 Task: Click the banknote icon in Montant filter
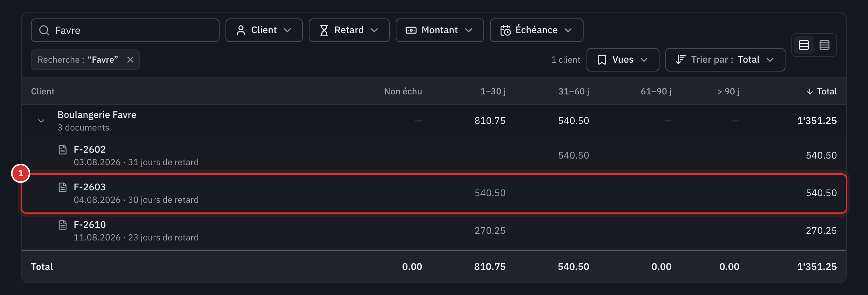411,30
